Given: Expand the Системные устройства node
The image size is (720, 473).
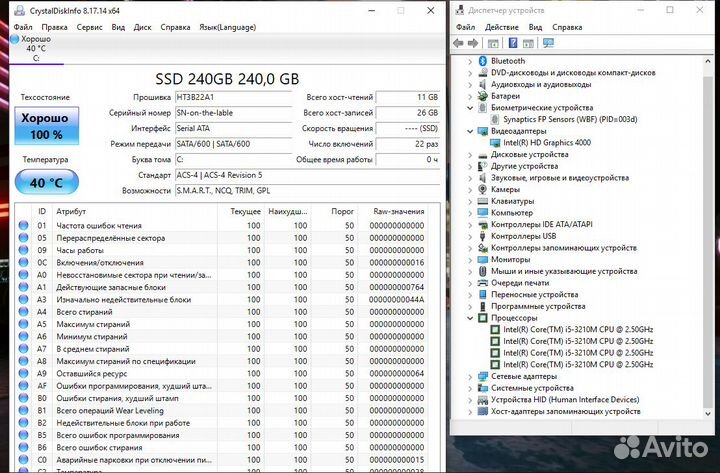Looking at the screenshot, I should [x=470, y=389].
